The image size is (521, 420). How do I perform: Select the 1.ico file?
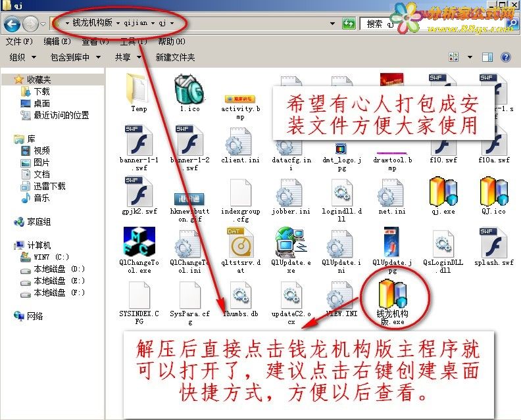tap(189, 93)
